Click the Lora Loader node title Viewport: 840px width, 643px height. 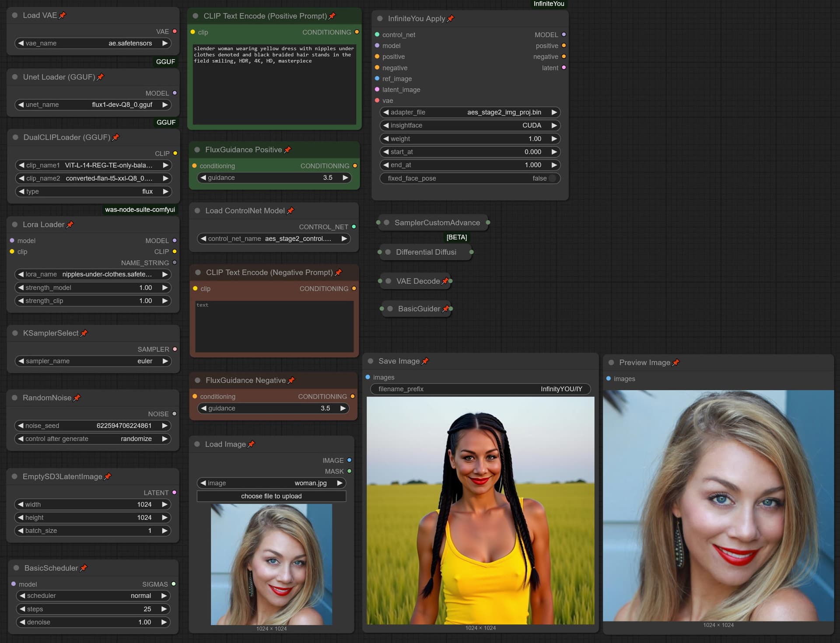[43, 224]
